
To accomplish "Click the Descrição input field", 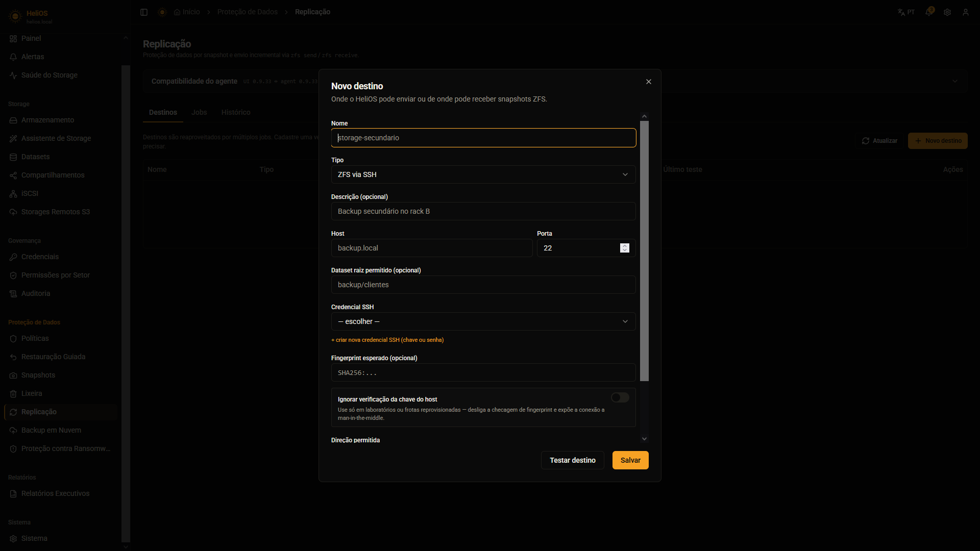I will 483,211.
